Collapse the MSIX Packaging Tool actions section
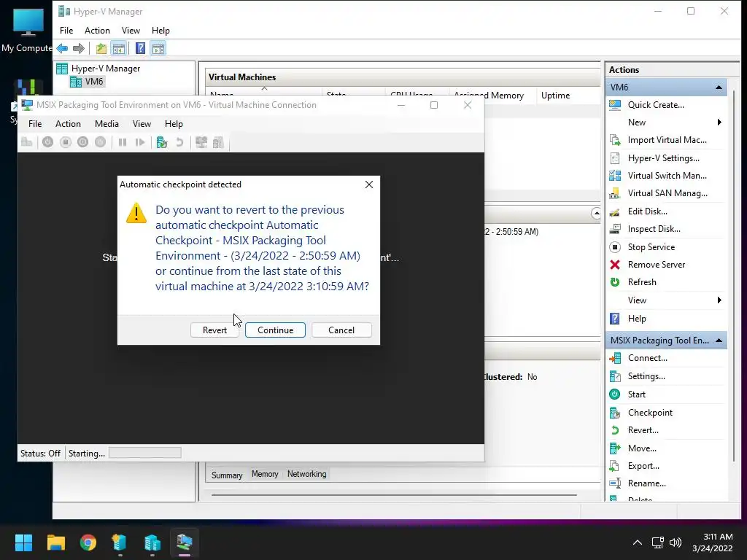 719,341
